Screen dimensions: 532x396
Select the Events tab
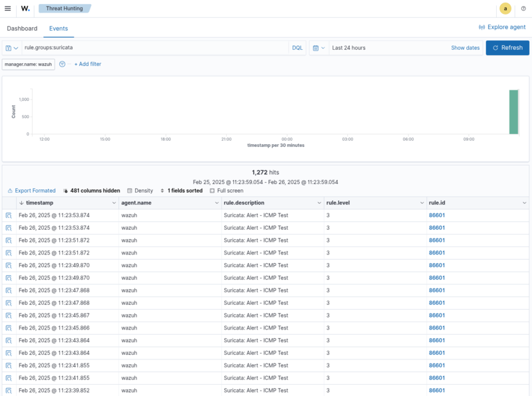coord(59,29)
